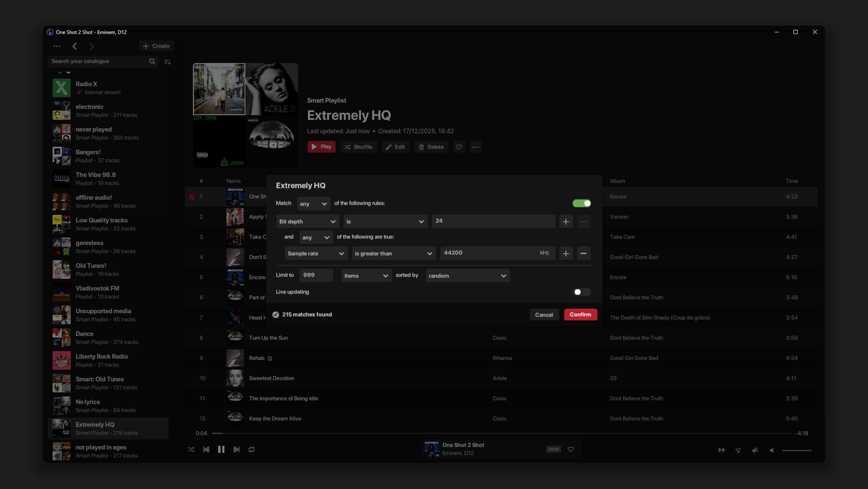This screenshot has height=489, width=868.
Task: Click the shuffle icon in playback bar
Action: 191,449
